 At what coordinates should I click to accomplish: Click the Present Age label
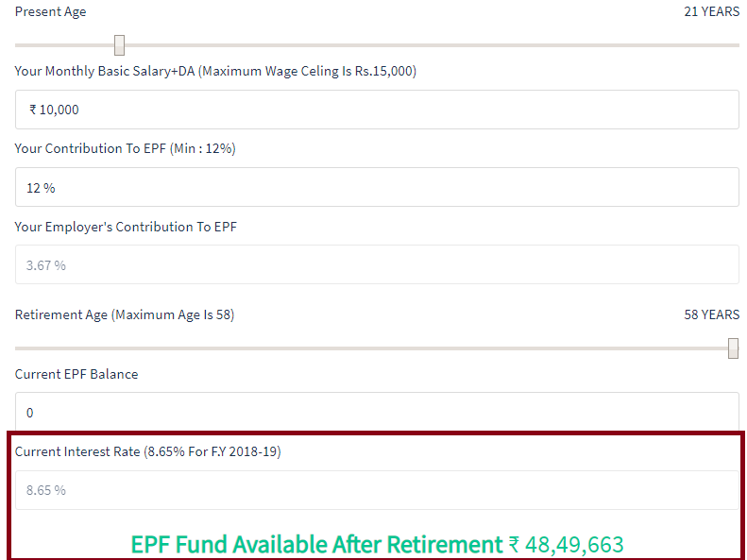[50, 12]
